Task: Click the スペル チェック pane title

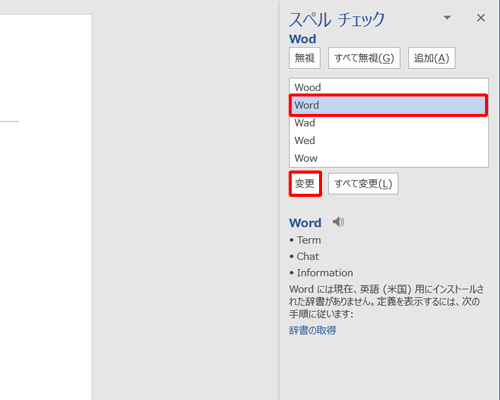Action: click(x=337, y=19)
